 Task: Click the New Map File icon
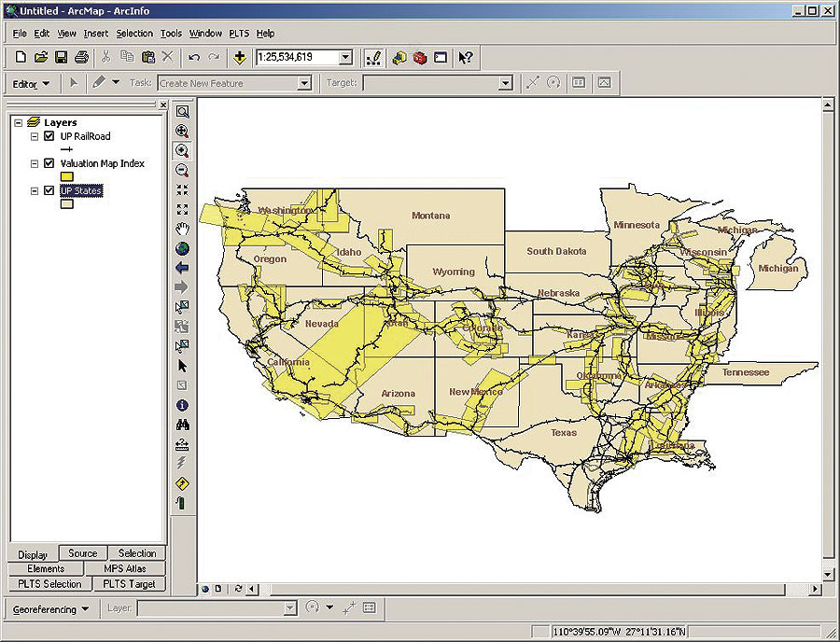21,57
